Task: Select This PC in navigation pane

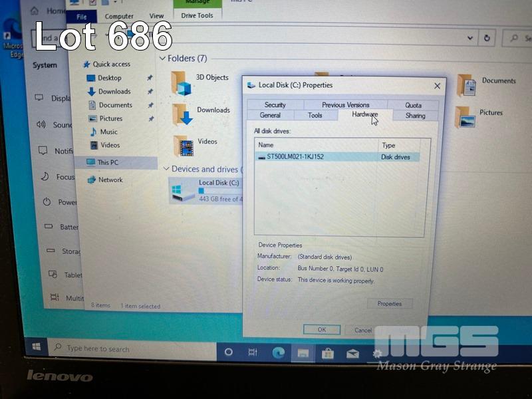Action: [108, 162]
